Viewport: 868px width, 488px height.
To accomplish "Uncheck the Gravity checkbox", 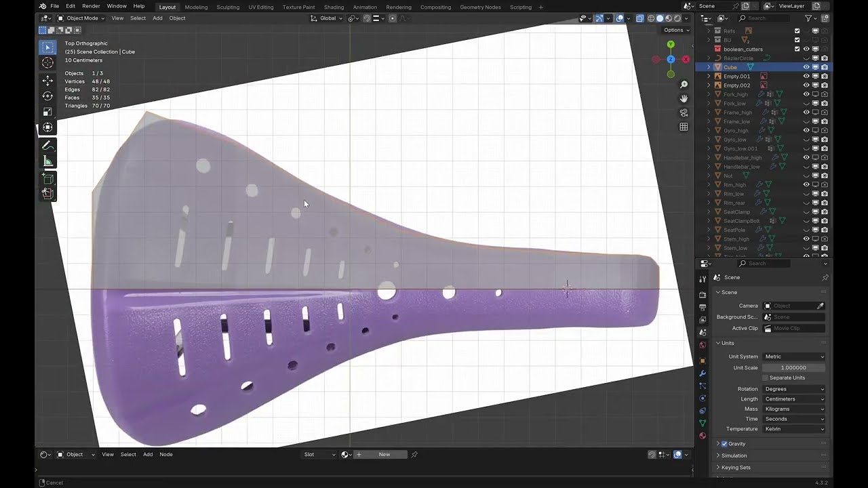I will pos(724,444).
